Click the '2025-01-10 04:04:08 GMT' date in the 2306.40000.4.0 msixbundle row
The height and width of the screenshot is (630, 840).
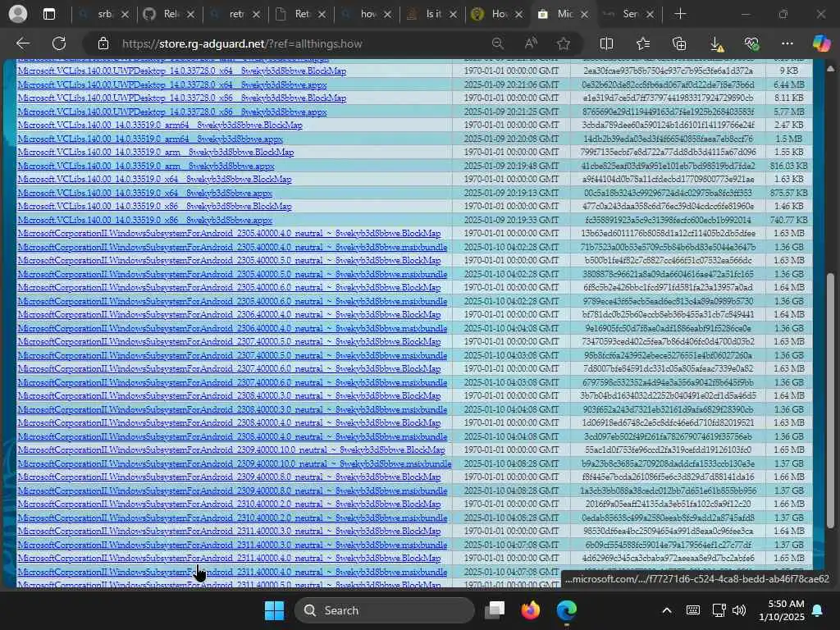[511, 328]
